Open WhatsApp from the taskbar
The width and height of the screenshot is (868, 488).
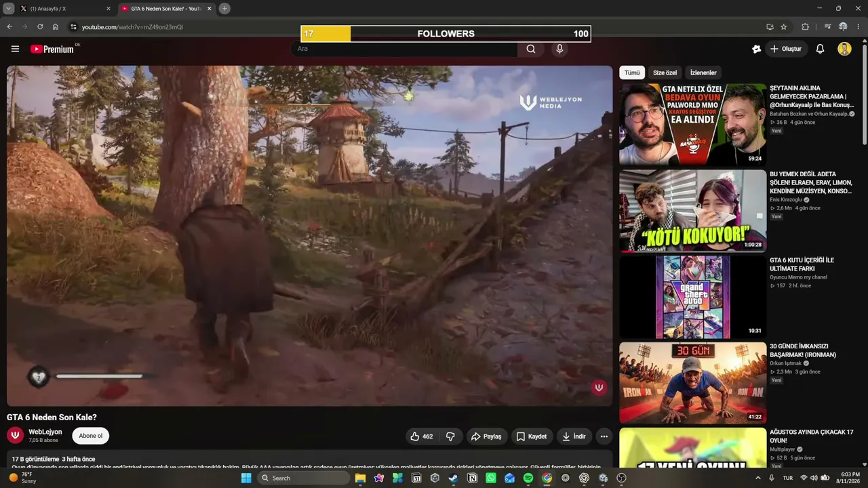[x=491, y=478]
